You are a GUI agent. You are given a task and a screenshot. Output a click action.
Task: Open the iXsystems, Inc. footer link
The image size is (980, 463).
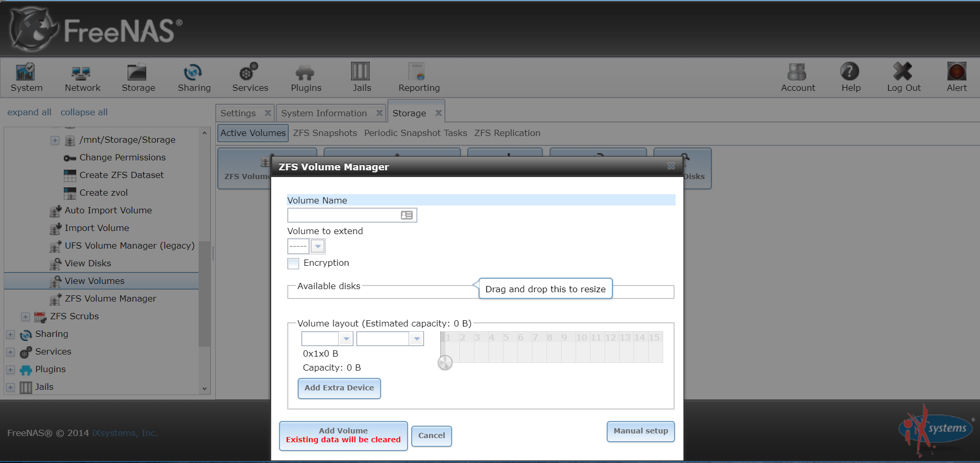(x=124, y=433)
